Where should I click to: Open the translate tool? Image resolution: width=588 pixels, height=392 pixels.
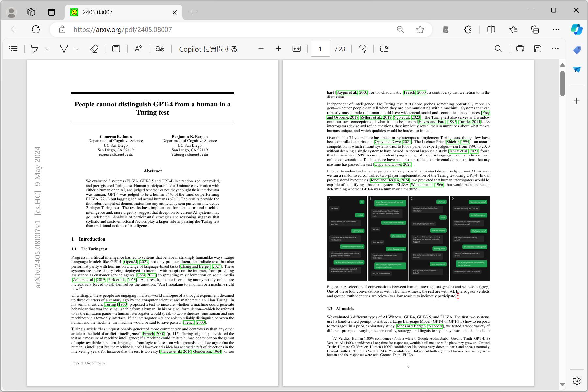[x=160, y=49]
